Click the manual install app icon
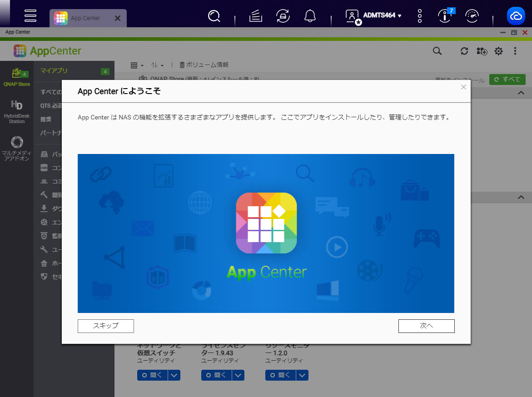This screenshot has width=532, height=397. click(x=482, y=51)
